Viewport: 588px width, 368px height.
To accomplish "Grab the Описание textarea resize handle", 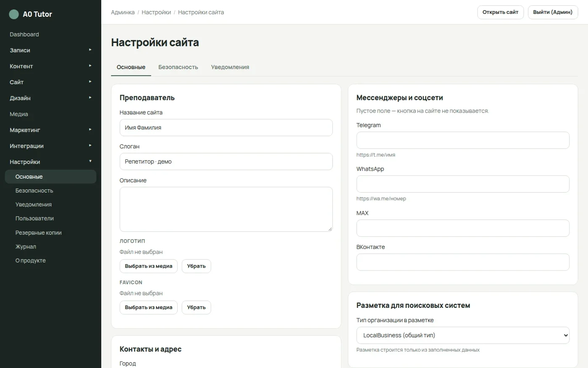I will (x=330, y=229).
